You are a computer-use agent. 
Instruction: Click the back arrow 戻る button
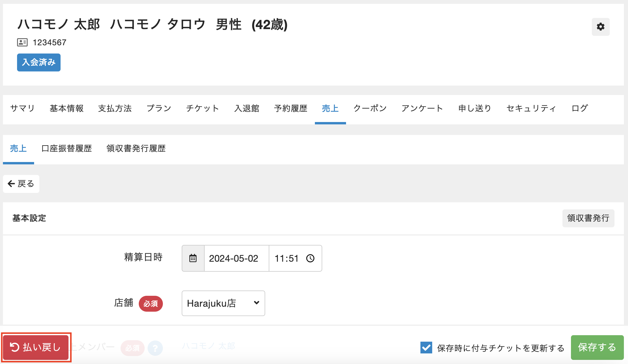21,184
